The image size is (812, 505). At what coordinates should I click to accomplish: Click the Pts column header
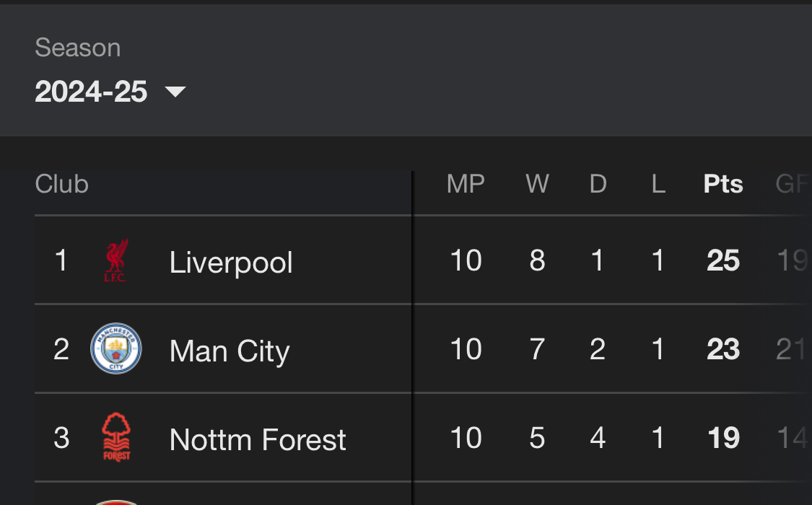point(723,184)
